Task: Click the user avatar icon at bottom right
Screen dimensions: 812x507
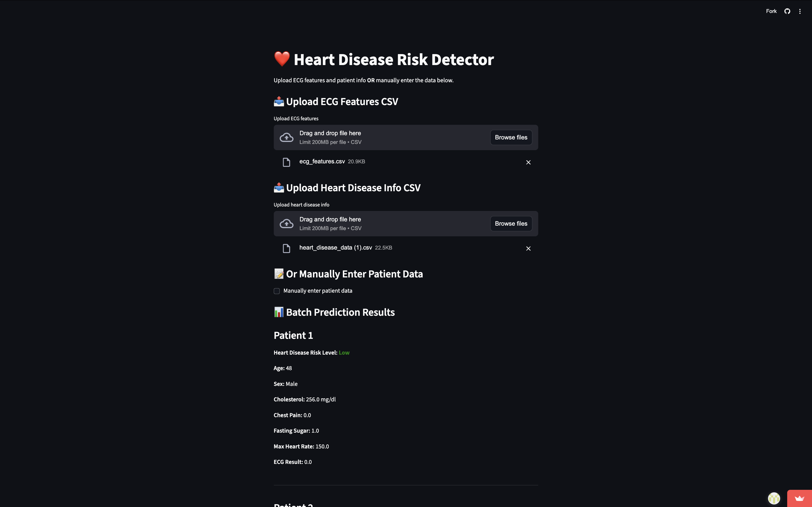Action: (775, 498)
